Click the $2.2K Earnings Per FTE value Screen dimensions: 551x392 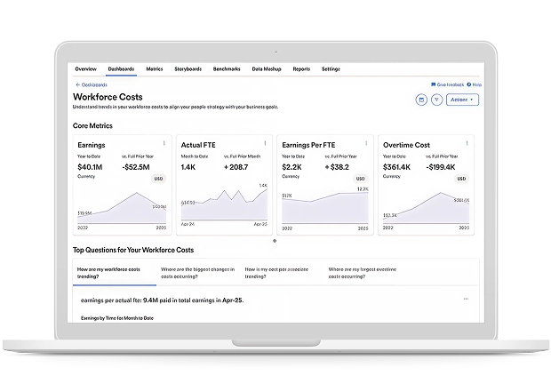[x=291, y=167]
